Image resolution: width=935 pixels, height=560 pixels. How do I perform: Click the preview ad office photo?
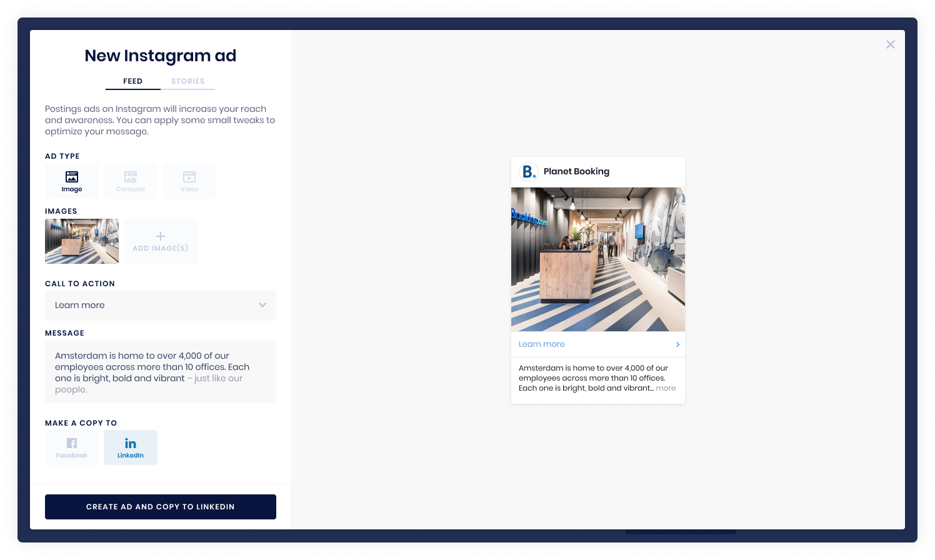[x=598, y=259]
